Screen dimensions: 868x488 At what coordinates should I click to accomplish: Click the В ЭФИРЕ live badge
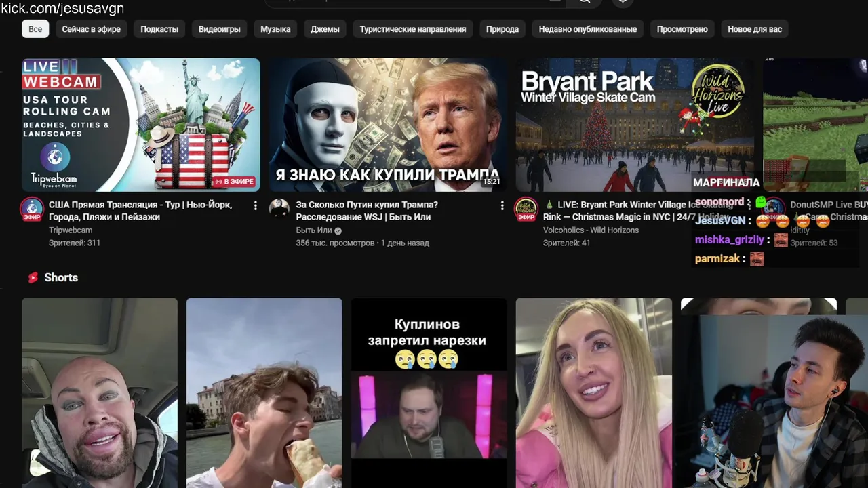coord(235,182)
